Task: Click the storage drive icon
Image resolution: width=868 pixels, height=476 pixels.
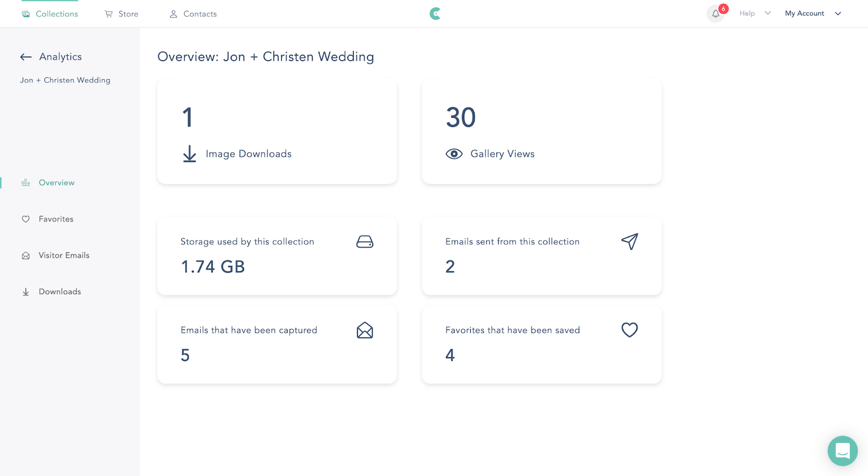Action: pyautogui.click(x=365, y=242)
